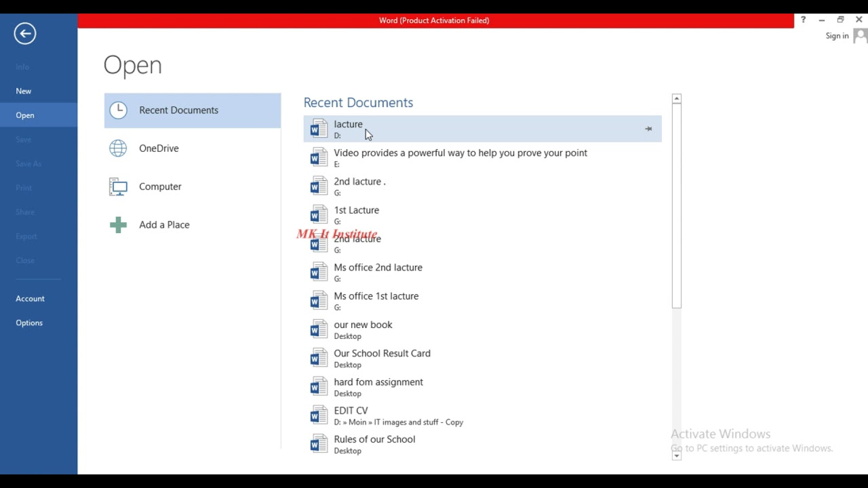Click the Word icon beside EDIT CV

tap(319, 415)
